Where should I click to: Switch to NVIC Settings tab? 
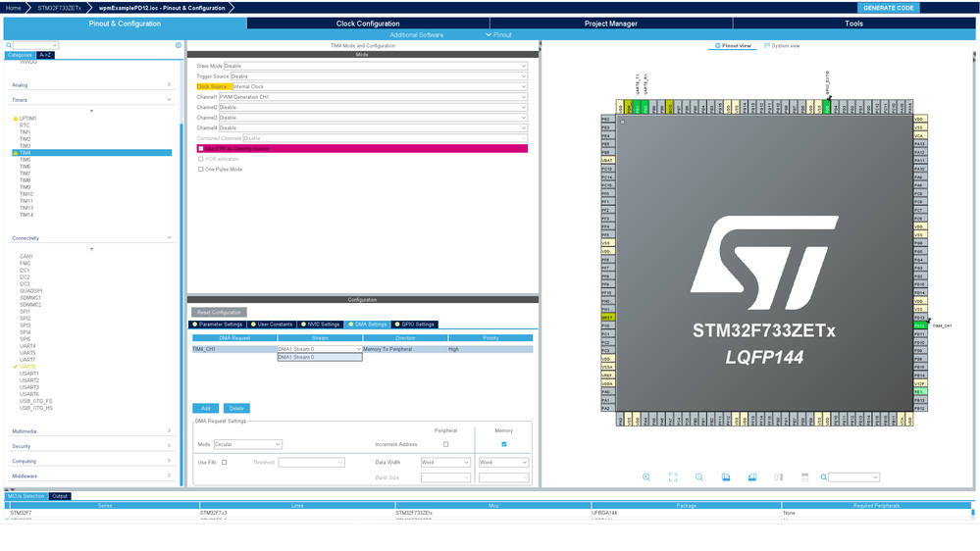320,325
